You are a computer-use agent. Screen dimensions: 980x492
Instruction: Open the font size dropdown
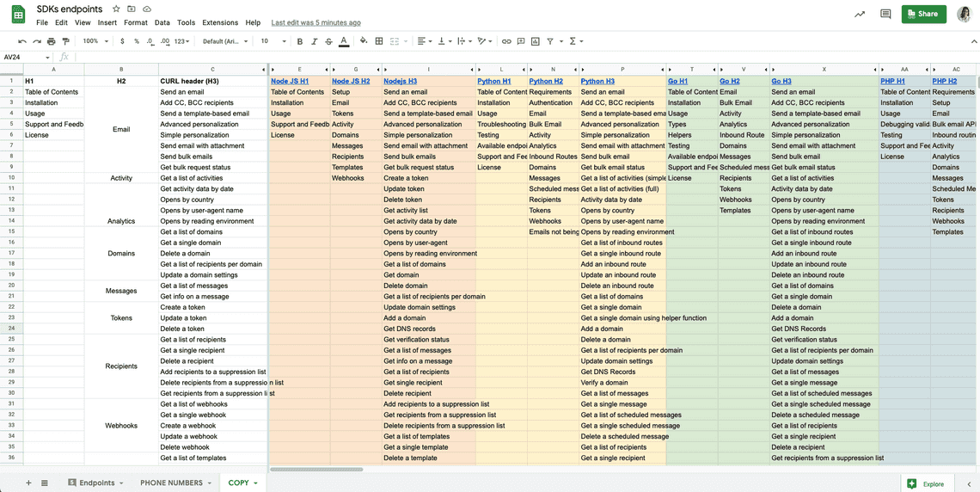273,41
